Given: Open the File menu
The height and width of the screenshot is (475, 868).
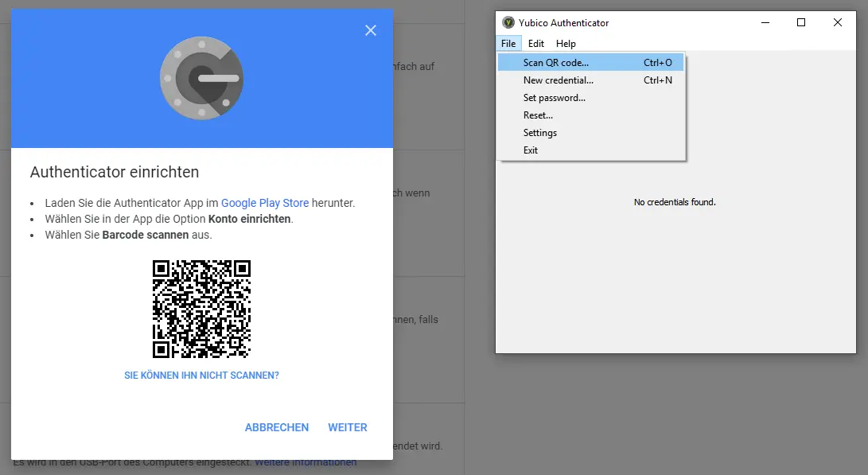Looking at the screenshot, I should (x=508, y=43).
